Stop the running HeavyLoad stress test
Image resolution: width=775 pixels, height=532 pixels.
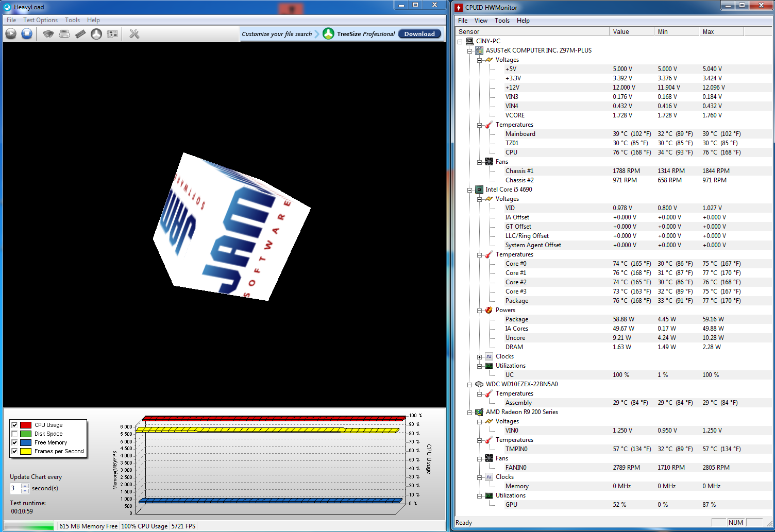[27, 34]
